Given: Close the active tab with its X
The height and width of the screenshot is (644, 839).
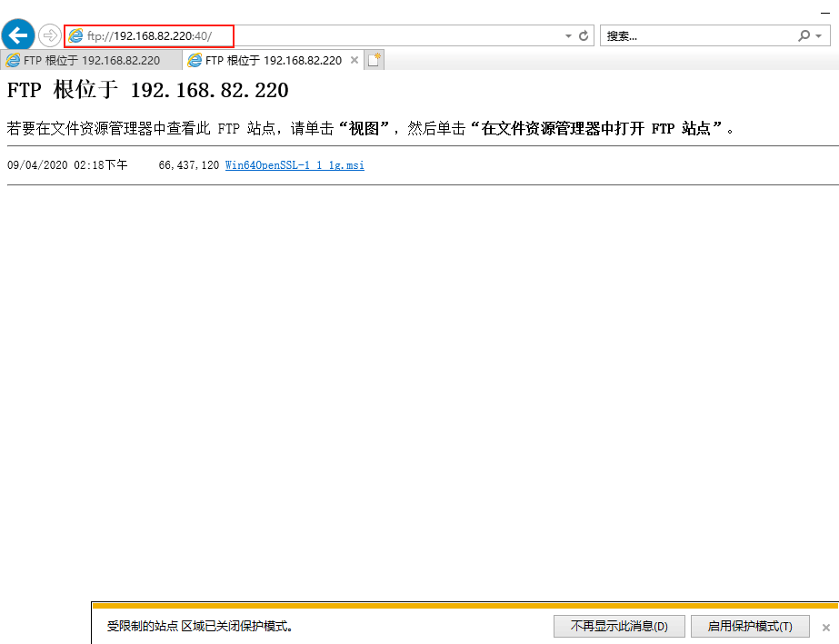Looking at the screenshot, I should click(x=354, y=58).
